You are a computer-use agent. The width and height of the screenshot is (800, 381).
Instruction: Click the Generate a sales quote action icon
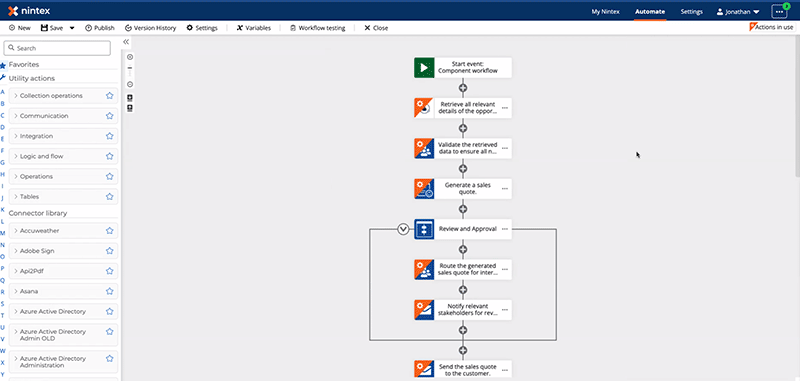pos(424,189)
